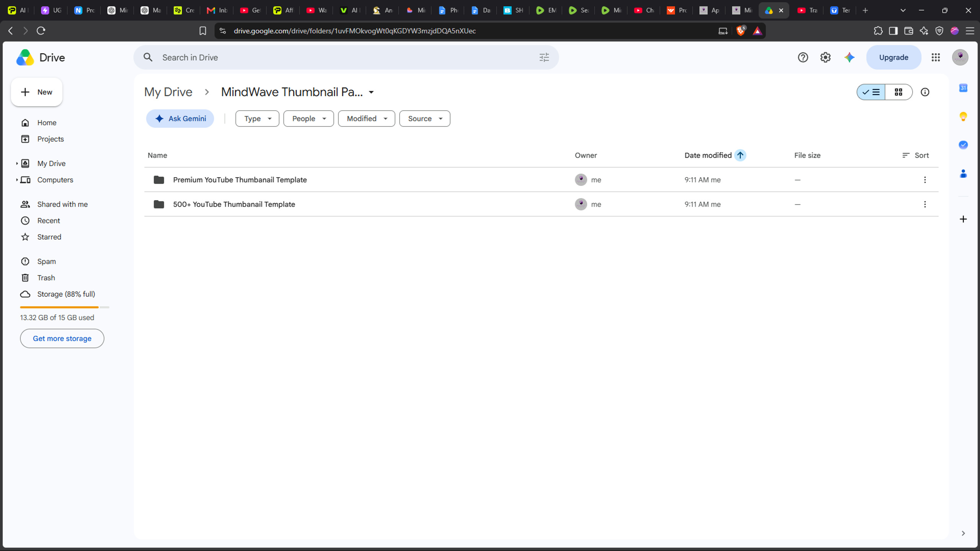Open the Trash section
This screenshot has width=980, height=551.
pos(46,278)
